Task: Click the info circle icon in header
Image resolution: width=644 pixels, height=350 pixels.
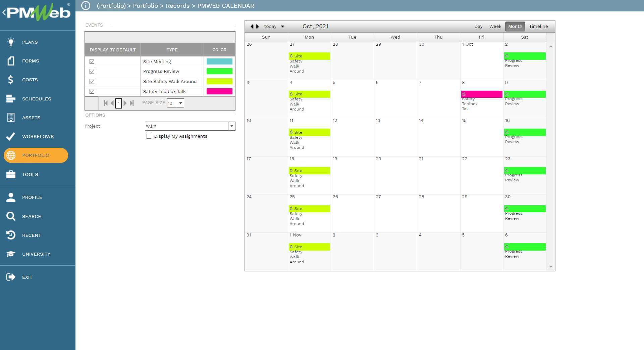Action: tap(86, 6)
